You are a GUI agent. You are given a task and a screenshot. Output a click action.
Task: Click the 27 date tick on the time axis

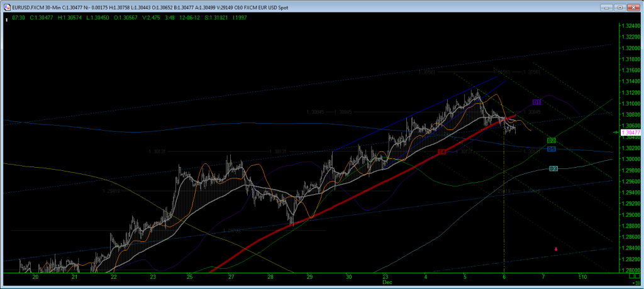click(231, 277)
